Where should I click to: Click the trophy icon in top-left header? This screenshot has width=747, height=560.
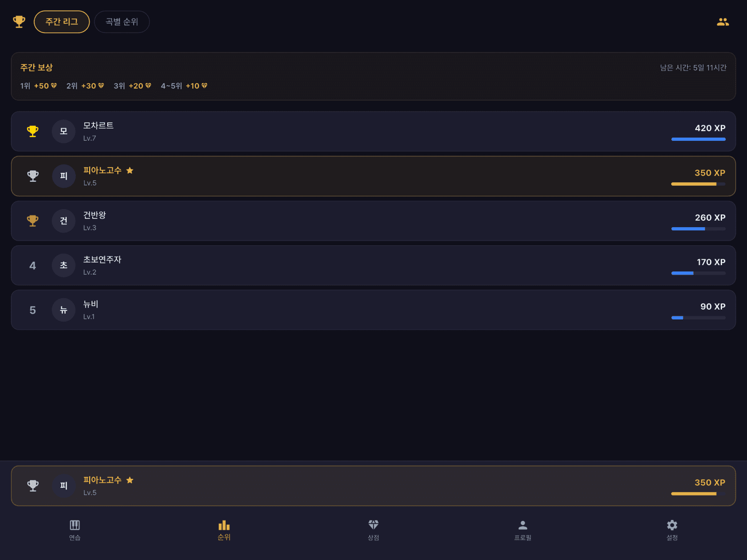(x=19, y=22)
